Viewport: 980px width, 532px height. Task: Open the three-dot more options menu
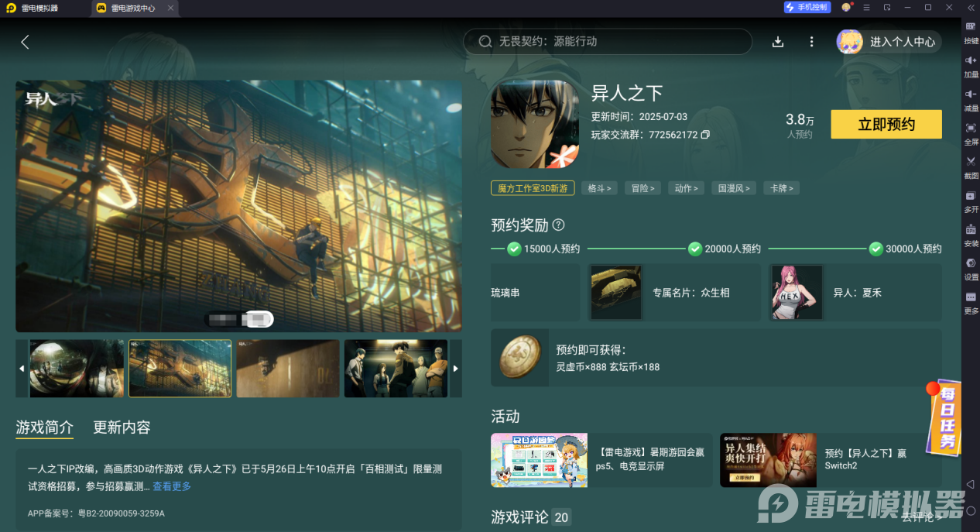click(811, 42)
